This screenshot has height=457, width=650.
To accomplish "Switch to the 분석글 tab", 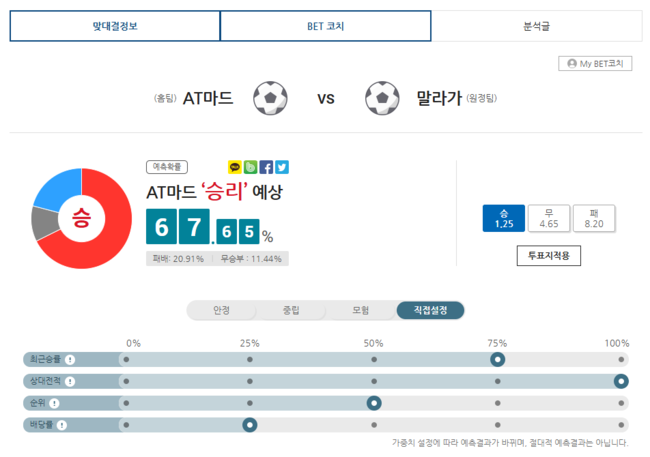I will [537, 26].
